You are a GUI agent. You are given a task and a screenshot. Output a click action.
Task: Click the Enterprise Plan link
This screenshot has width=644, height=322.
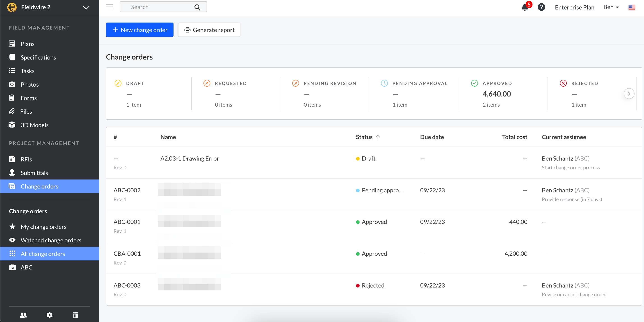574,7
